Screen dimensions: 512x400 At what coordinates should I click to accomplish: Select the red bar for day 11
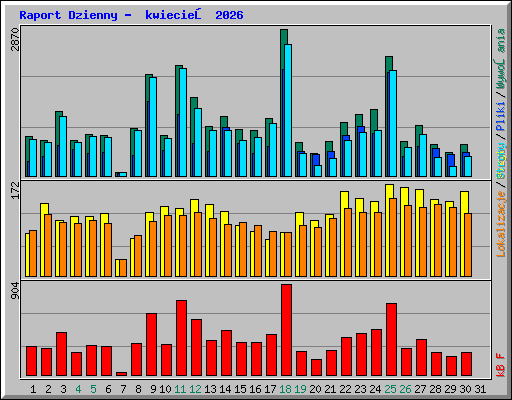click(181, 338)
